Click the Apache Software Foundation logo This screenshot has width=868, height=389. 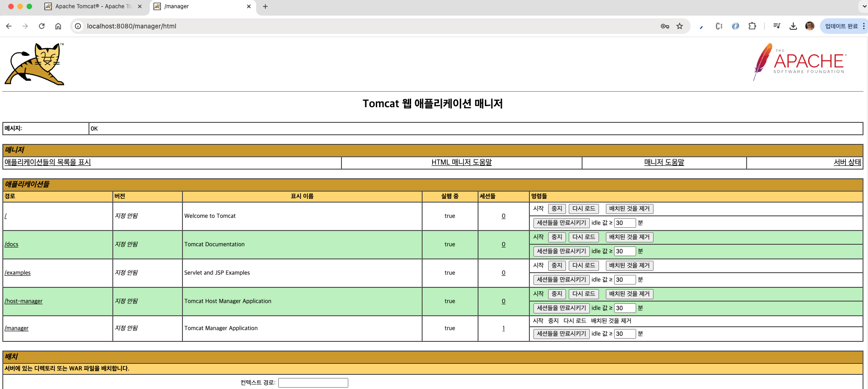tap(800, 62)
